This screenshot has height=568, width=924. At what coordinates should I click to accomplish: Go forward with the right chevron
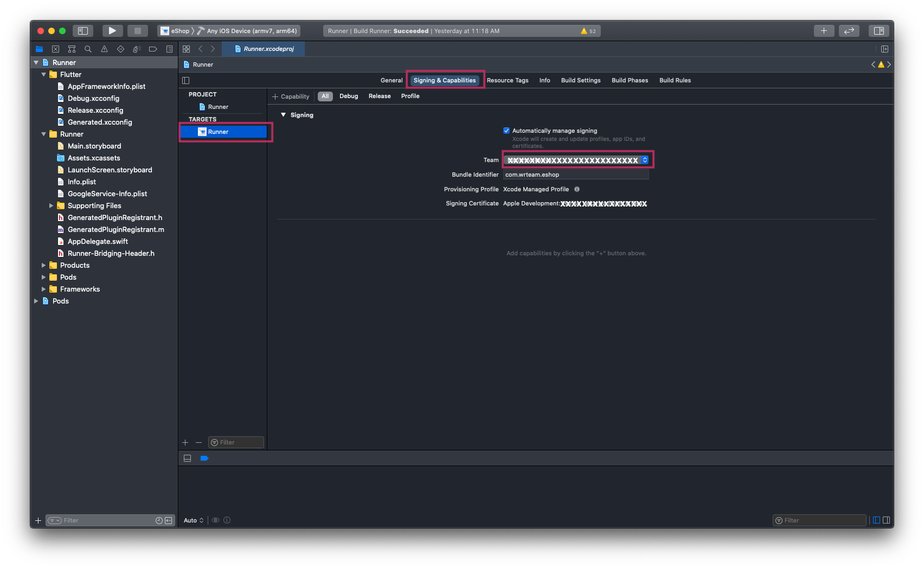(213, 49)
